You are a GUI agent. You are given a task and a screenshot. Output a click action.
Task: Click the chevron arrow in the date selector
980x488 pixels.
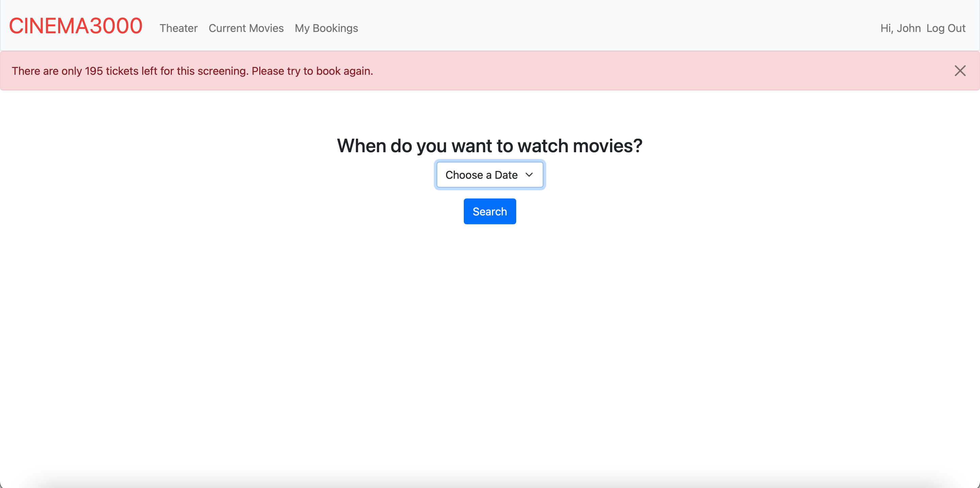click(x=529, y=175)
